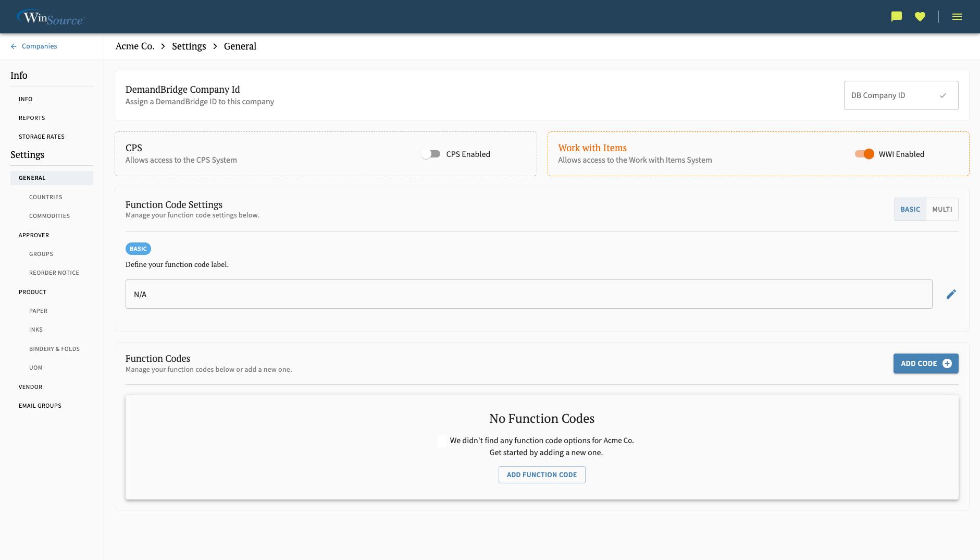This screenshot has width=980, height=560.
Task: Switch to the MULTI tab in Function Code Settings
Action: (x=942, y=209)
